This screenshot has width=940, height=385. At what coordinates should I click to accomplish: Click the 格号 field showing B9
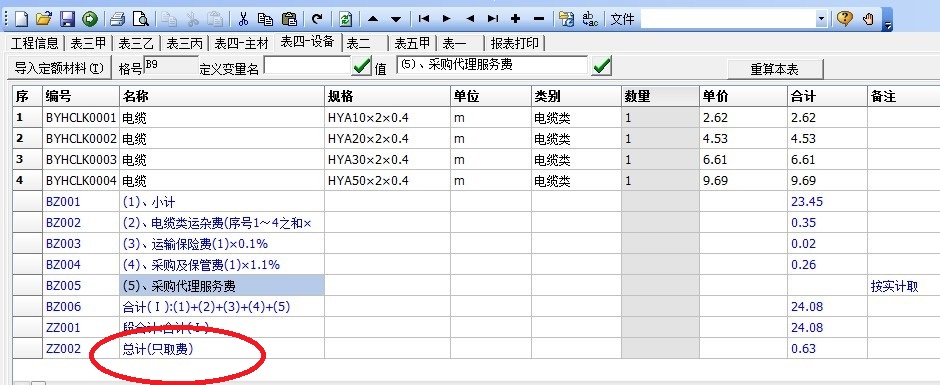(x=170, y=65)
